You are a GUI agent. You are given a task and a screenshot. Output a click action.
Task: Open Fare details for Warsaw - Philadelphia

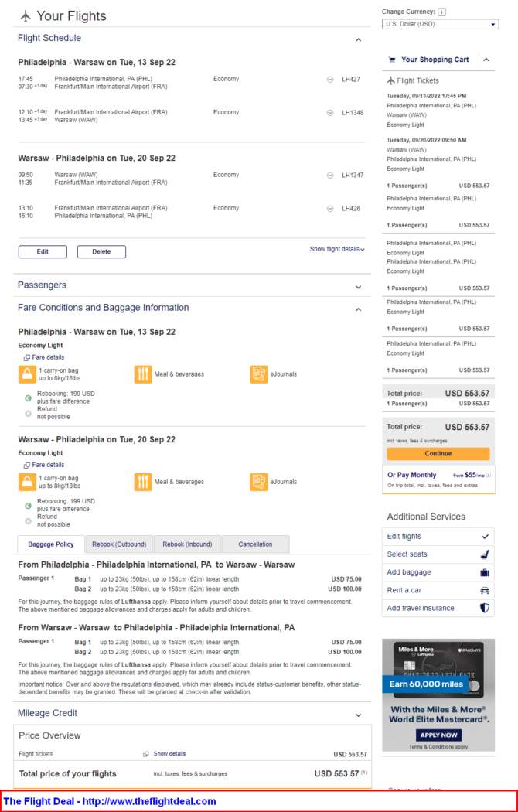44,465
